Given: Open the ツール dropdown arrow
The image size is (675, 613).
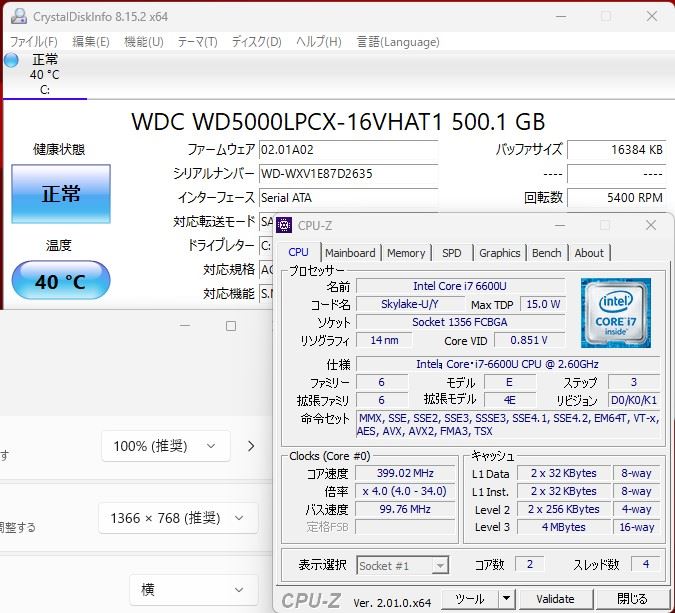Looking at the screenshot, I should click(507, 599).
